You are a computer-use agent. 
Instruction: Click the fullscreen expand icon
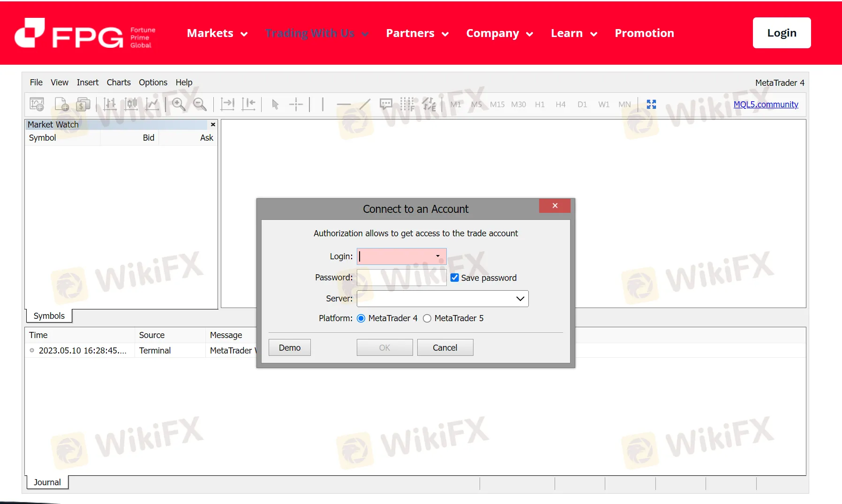coord(651,104)
